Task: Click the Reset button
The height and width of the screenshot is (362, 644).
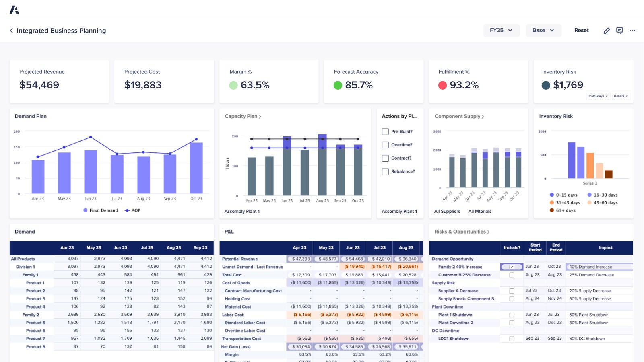Action: (581, 30)
